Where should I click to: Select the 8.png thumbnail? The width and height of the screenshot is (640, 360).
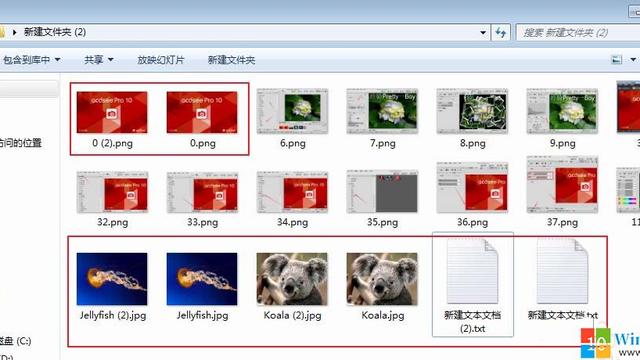pyautogui.click(x=472, y=111)
